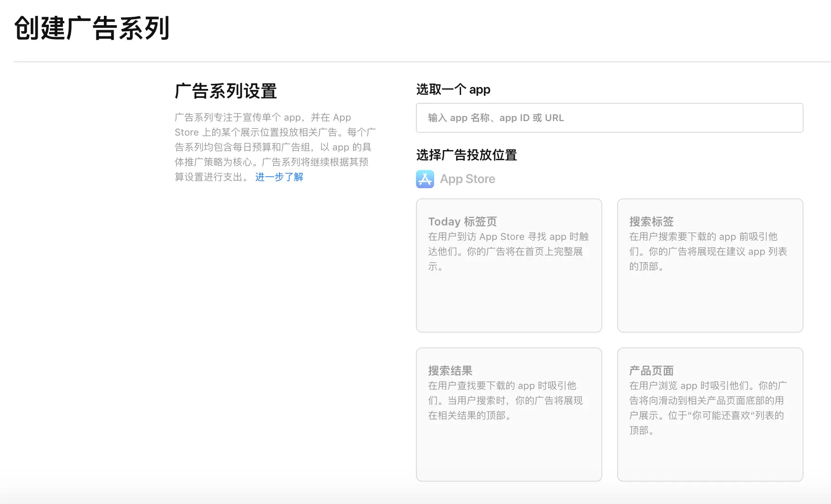The image size is (831, 504).
Task: Click the App Store text label
Action: coord(467,179)
